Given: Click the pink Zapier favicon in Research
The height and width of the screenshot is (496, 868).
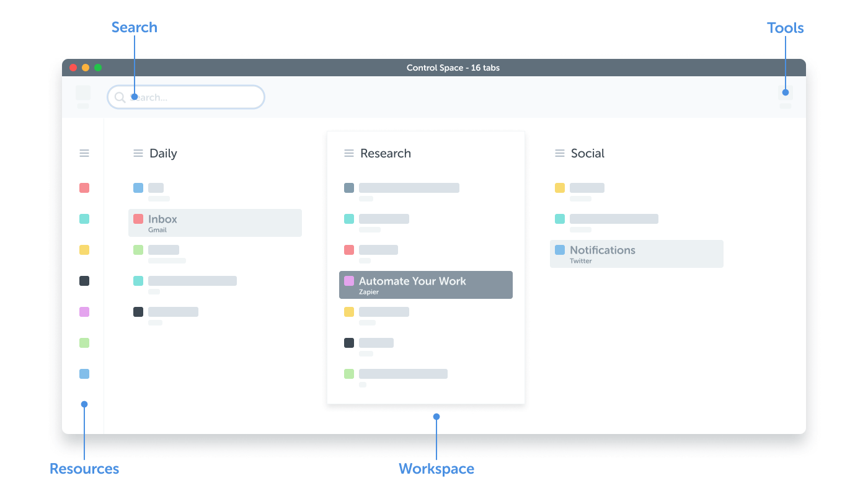Looking at the screenshot, I should [x=349, y=281].
